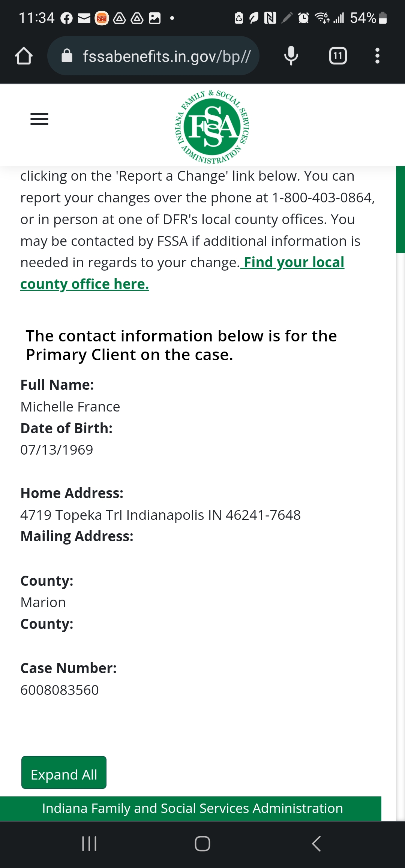Follow the 'Find your local county office here' link
The image size is (405, 868).
182,273
